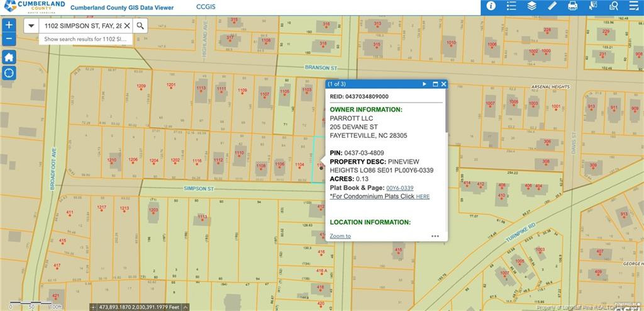Open the About info widget
The height and width of the screenshot is (311, 644).
pyautogui.click(x=491, y=6)
